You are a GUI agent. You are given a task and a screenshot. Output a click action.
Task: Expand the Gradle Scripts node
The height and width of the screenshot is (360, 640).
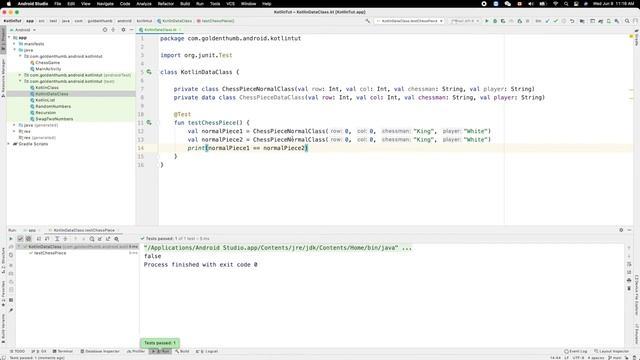pyautogui.click(x=9, y=144)
